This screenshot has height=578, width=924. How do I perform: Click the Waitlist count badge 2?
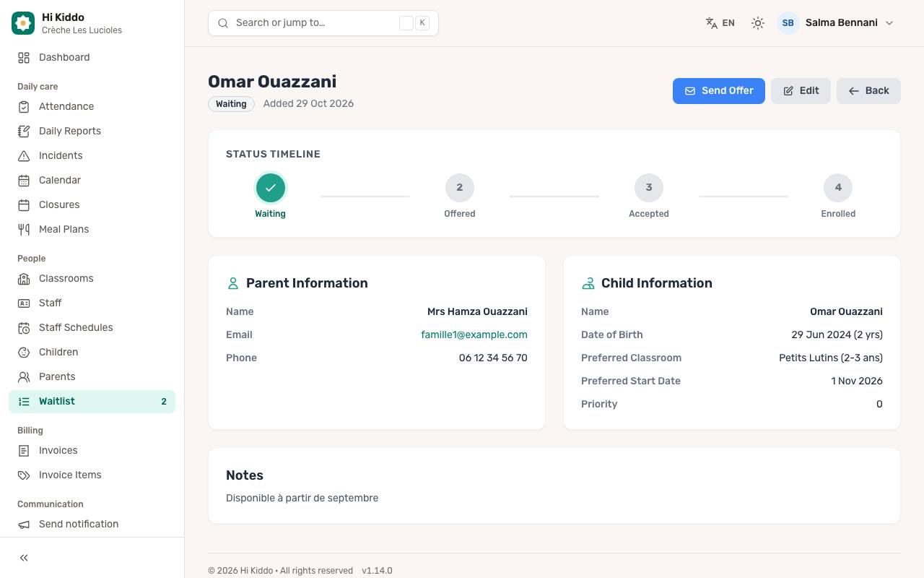164,402
